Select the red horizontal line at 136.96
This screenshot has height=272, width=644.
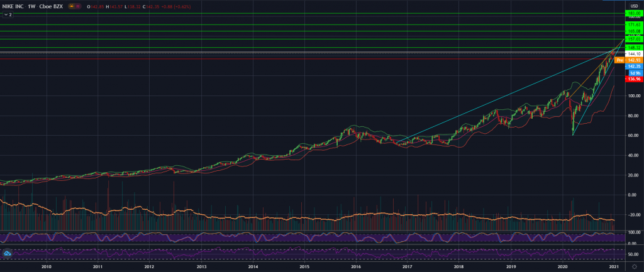coord(306,58)
